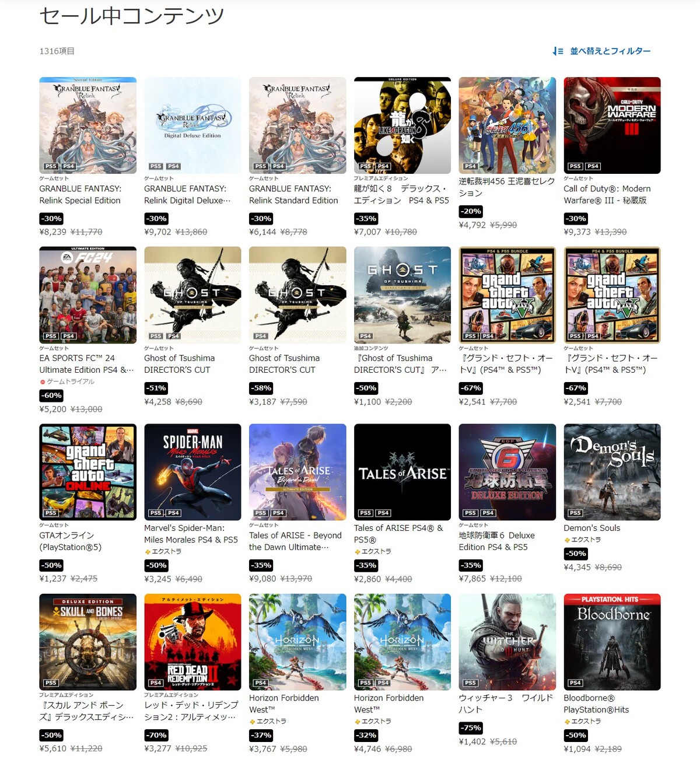Open Red Dead Redemption II Ultimate Edition cover
This screenshot has height=770, width=700.
192,642
